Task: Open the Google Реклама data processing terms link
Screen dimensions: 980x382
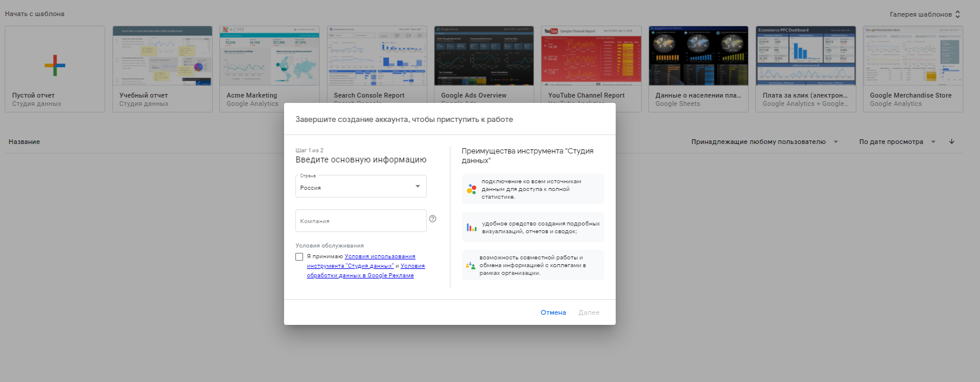Action: tap(360, 275)
